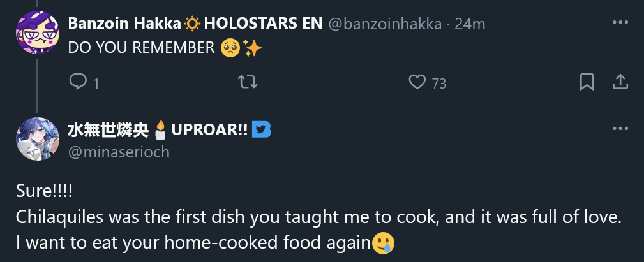The height and width of the screenshot is (262, 644).
Task: Click the reply count of 1
Action: [96, 84]
